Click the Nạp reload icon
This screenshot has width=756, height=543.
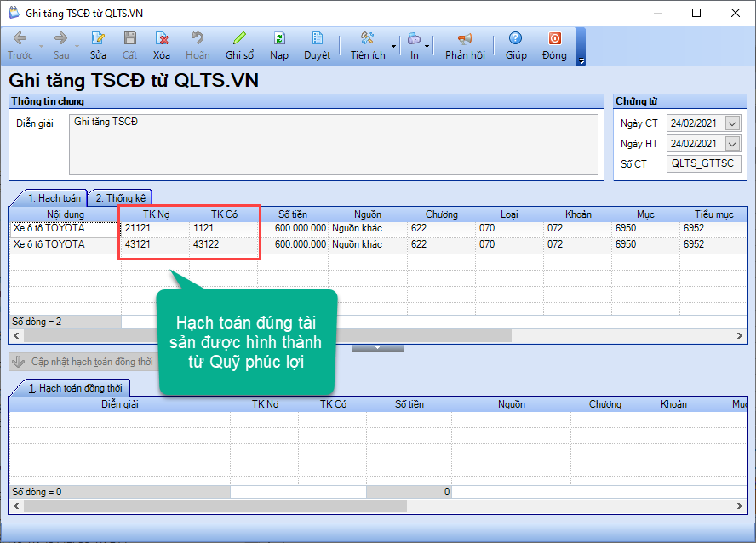coord(279,38)
